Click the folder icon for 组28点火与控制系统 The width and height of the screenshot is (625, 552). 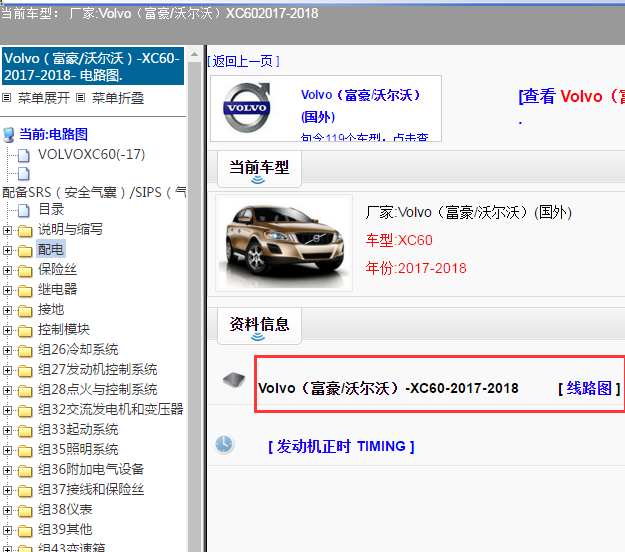(25, 391)
